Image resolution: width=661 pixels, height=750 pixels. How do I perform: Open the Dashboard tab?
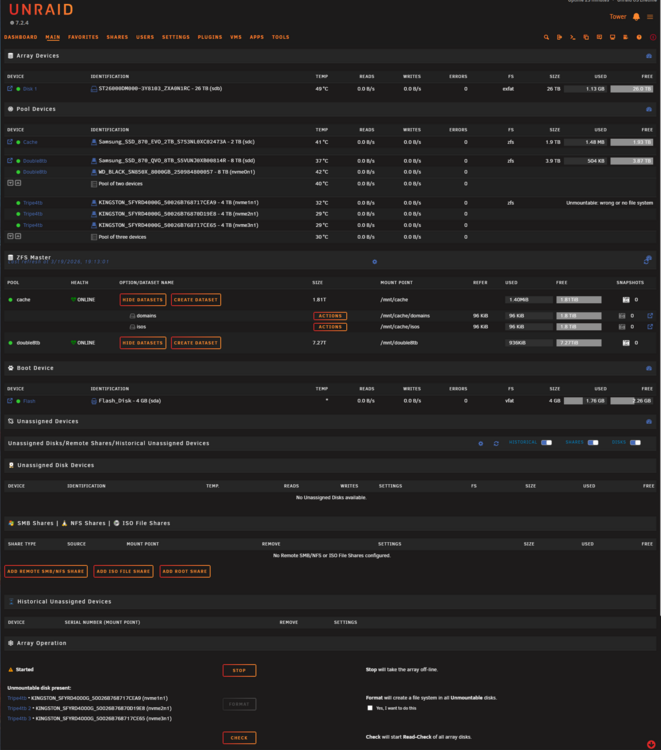21,37
